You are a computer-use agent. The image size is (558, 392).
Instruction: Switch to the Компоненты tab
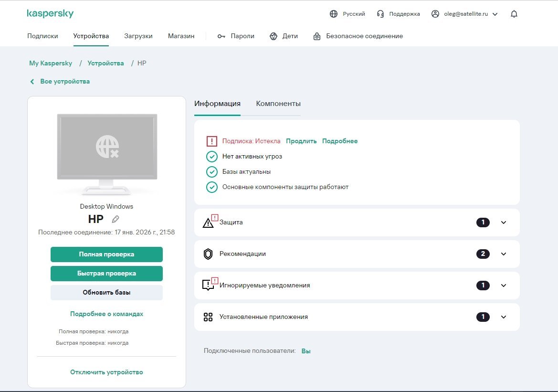click(278, 104)
